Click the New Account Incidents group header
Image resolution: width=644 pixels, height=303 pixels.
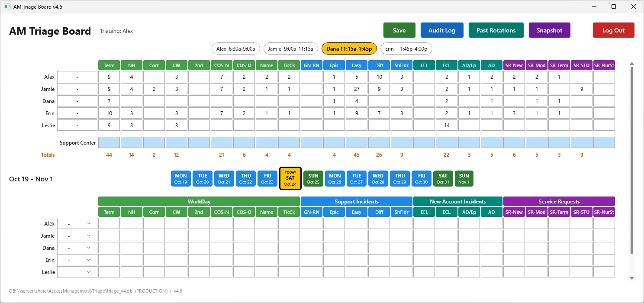(x=458, y=201)
